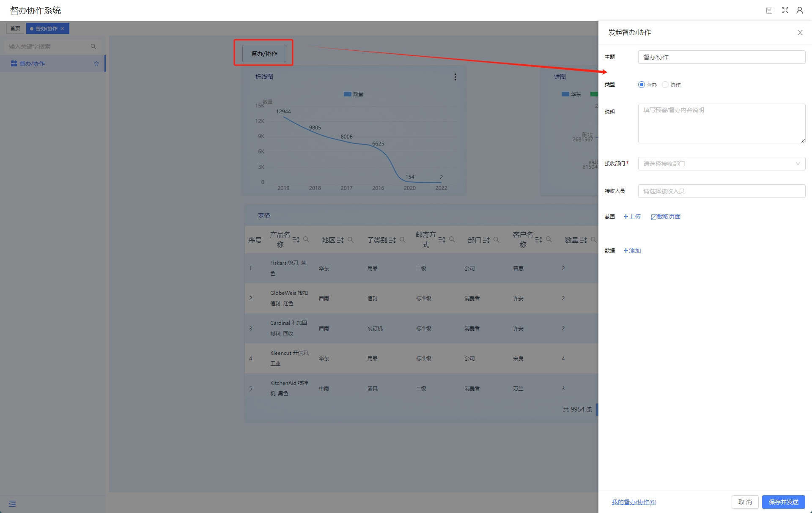Select 督办/协作 in the sidebar menu
Viewport: 812px width, 513px height.
coord(52,63)
